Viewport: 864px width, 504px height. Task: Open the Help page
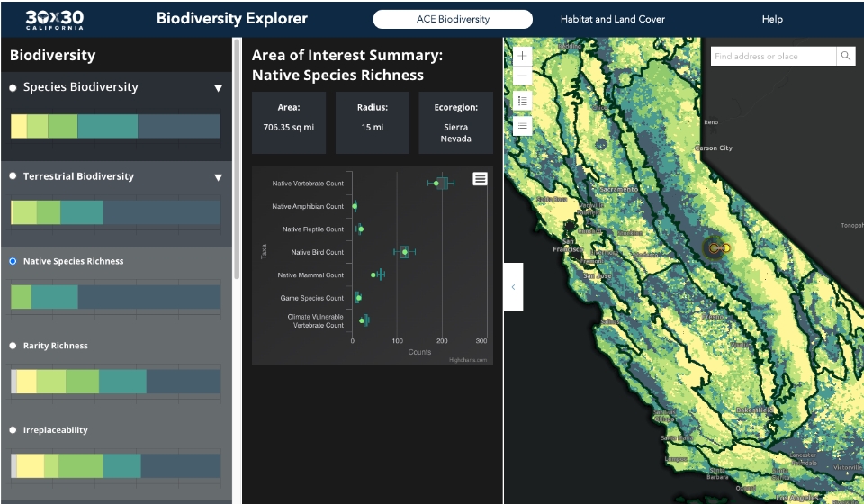pyautogui.click(x=772, y=19)
